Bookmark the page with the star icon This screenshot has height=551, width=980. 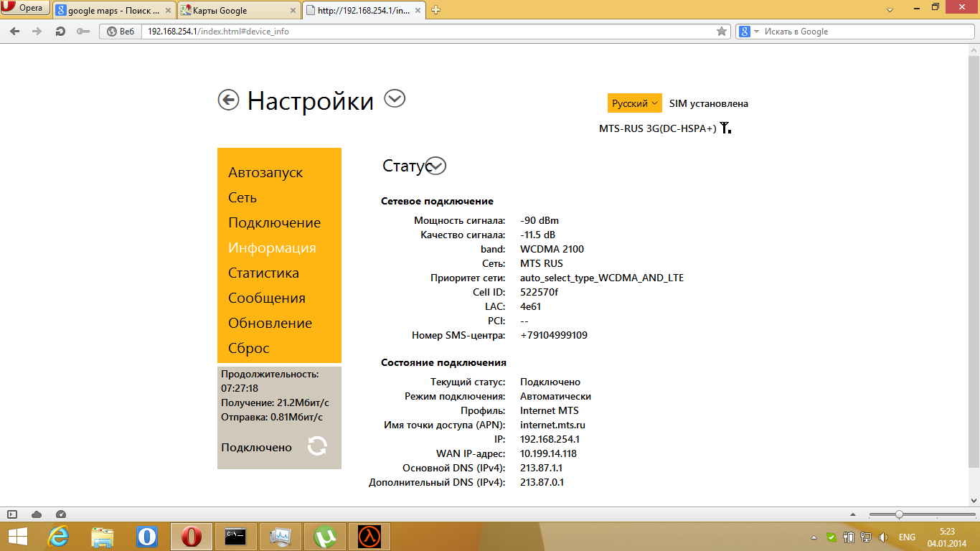point(722,32)
